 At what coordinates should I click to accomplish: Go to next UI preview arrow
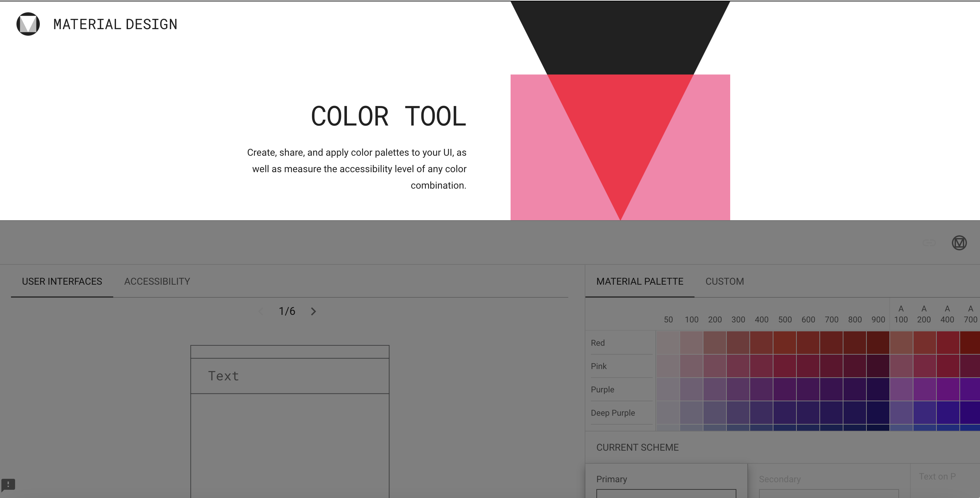pyautogui.click(x=313, y=311)
